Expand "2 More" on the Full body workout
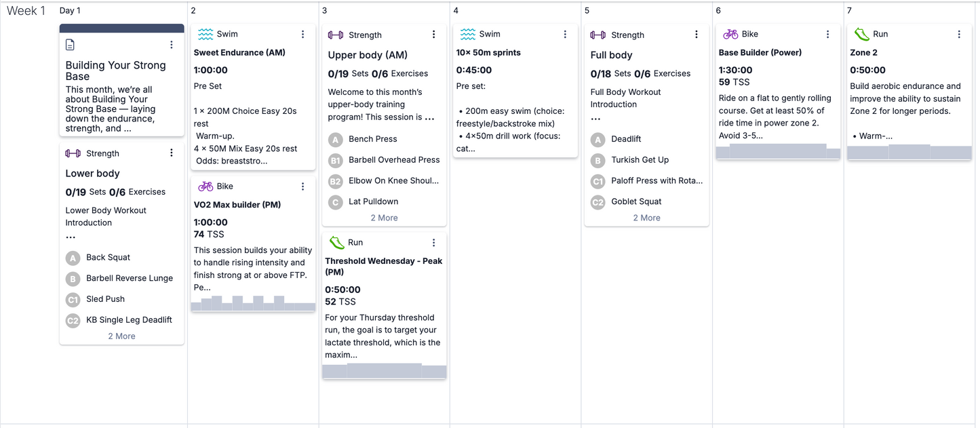The height and width of the screenshot is (428, 980). point(646,218)
